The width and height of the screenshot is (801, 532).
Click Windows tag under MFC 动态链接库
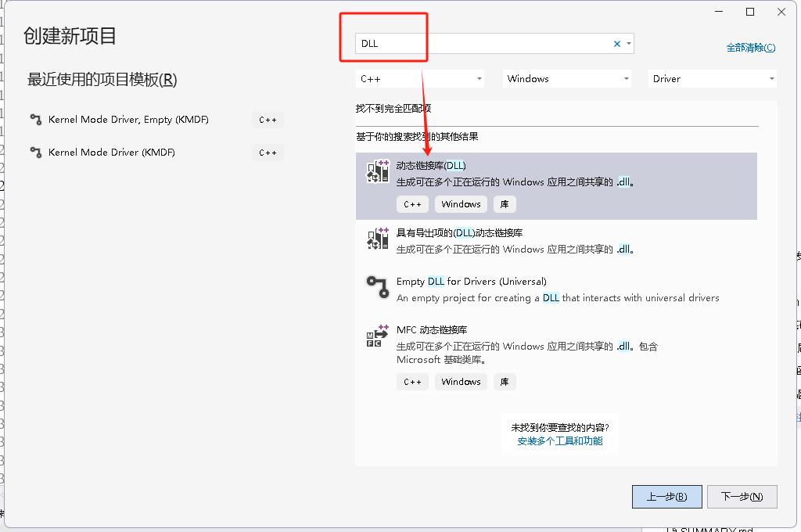pyautogui.click(x=461, y=382)
